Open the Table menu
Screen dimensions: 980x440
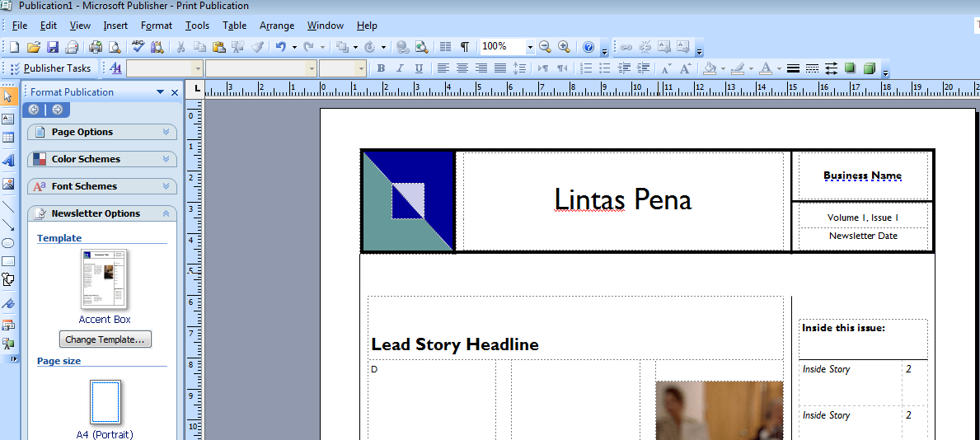[234, 26]
